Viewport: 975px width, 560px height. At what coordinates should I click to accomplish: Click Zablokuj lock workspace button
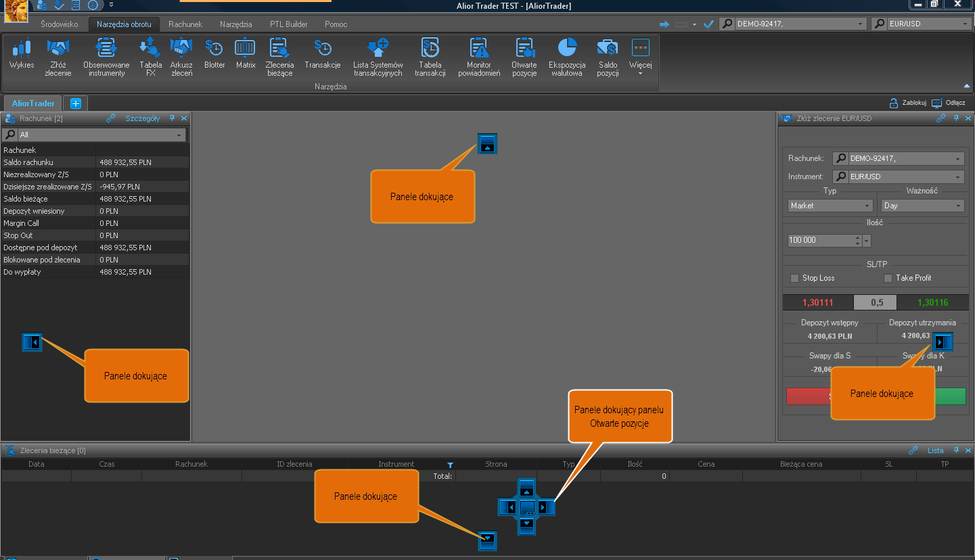click(907, 103)
